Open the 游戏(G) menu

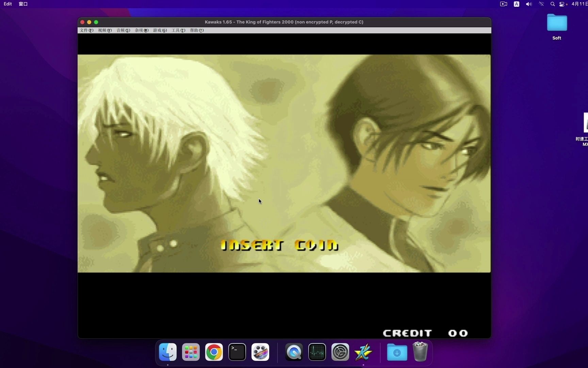point(160,30)
